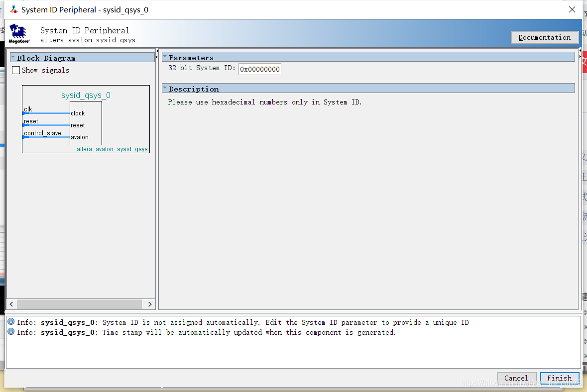Image resolution: width=587 pixels, height=392 pixels.
Task: Select the clk signal label
Action: [28, 109]
